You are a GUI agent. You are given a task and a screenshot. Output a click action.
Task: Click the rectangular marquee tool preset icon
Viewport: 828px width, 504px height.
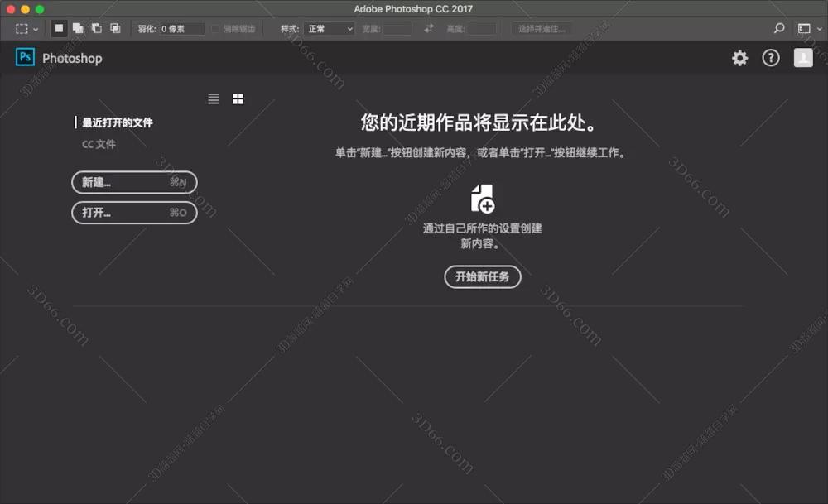22,28
